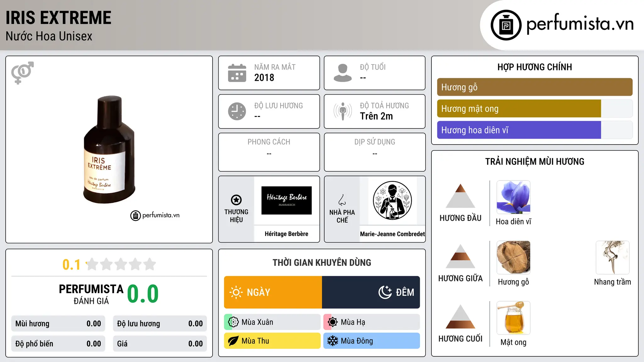Click the Hương giữa label
This screenshot has width=644, height=362.
tap(460, 278)
